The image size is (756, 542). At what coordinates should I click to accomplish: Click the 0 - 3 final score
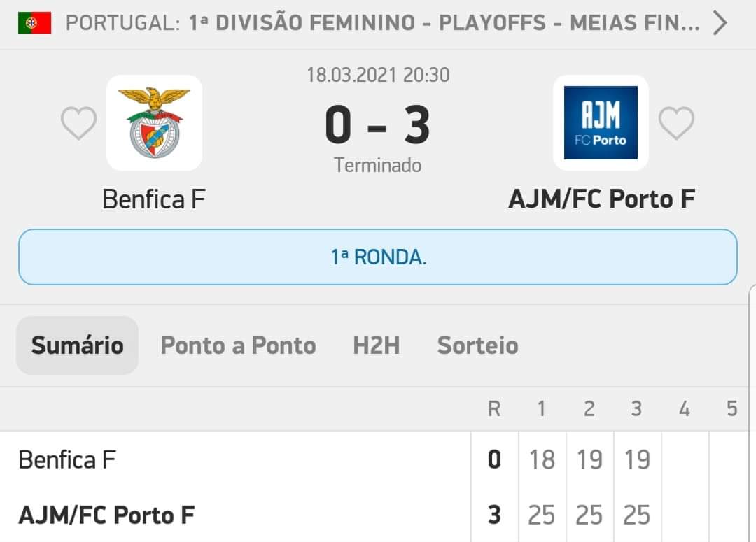click(377, 125)
